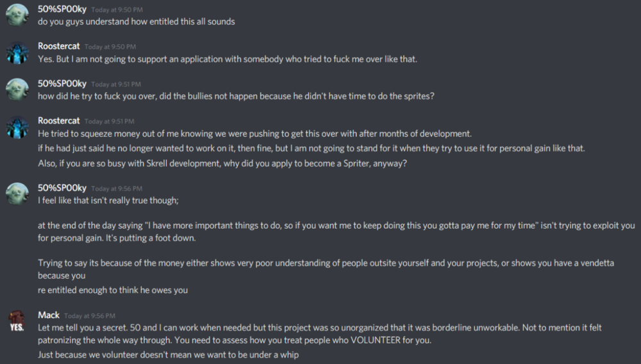Select 50%SP00ky's avatar on the 9:56 PM message
The height and width of the screenshot is (364, 641).
pyautogui.click(x=17, y=194)
